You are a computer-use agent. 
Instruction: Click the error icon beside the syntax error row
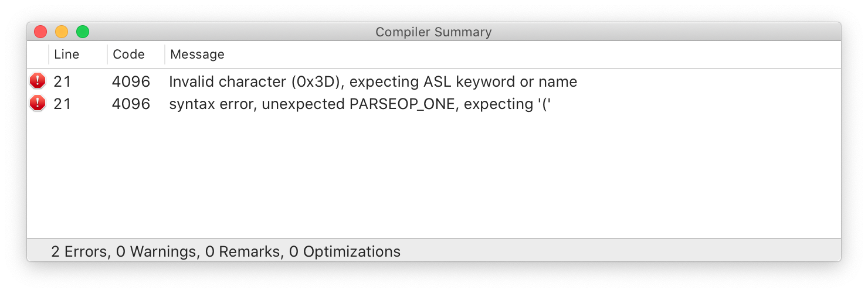[x=38, y=104]
